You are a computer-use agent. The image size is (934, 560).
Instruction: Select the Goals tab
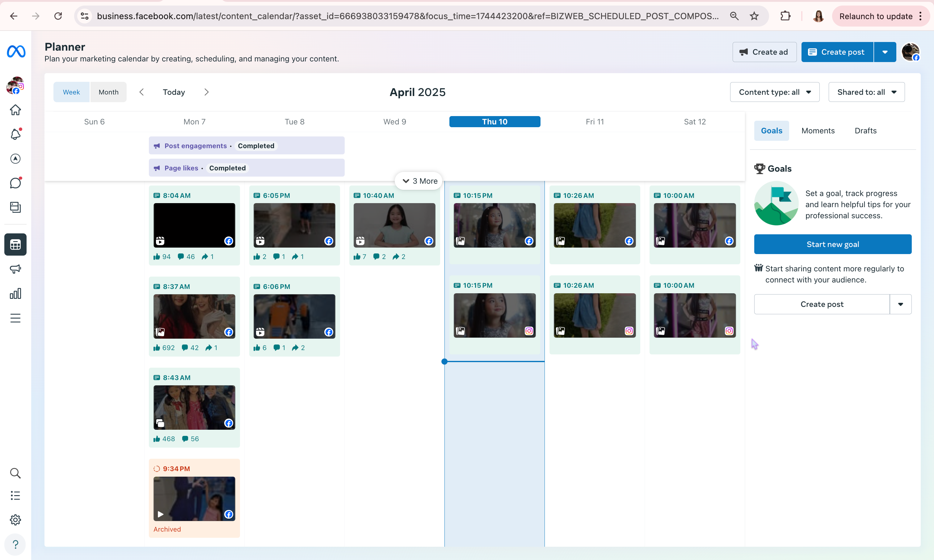point(771,131)
